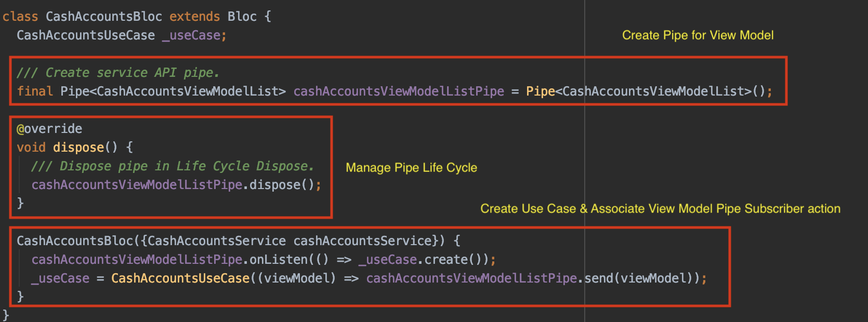Select the CashAccountsUseCase type in field declaration

tap(86, 35)
